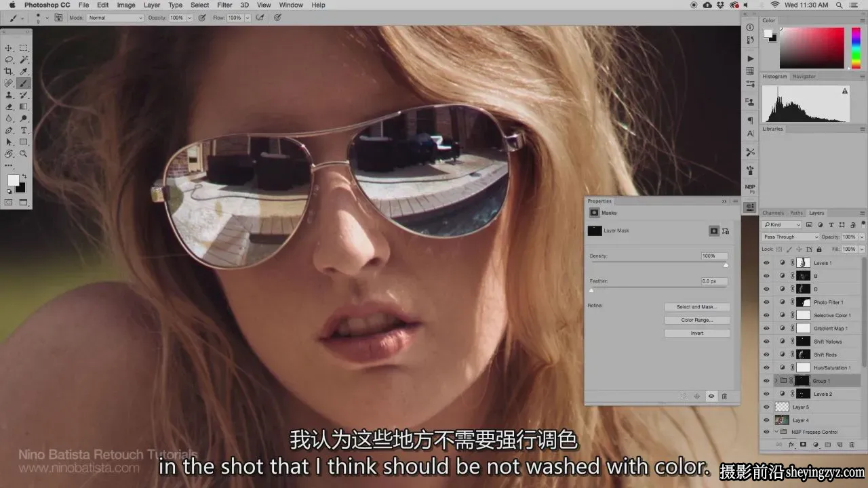The height and width of the screenshot is (488, 868).
Task: Select the Lasso tool
Action: pyautogui.click(x=9, y=60)
